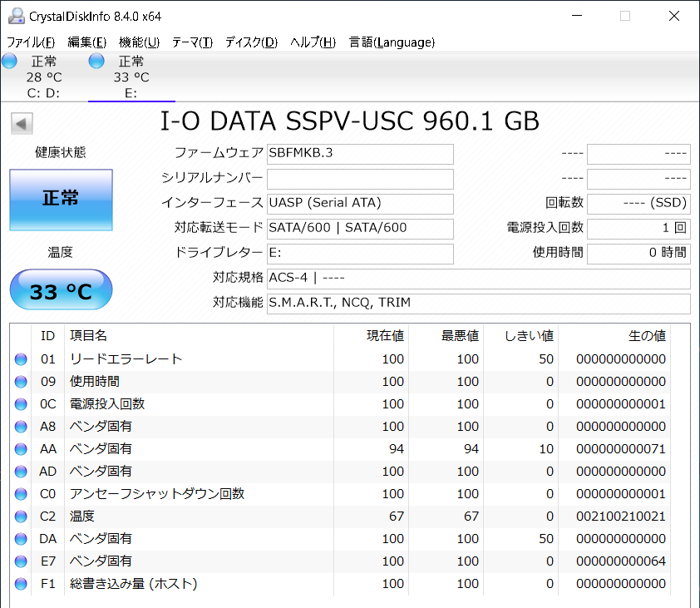The width and height of the screenshot is (700, 608).
Task: Click the disk title I-O DATA SSPV-USC 960.1 GB
Action: (350, 121)
